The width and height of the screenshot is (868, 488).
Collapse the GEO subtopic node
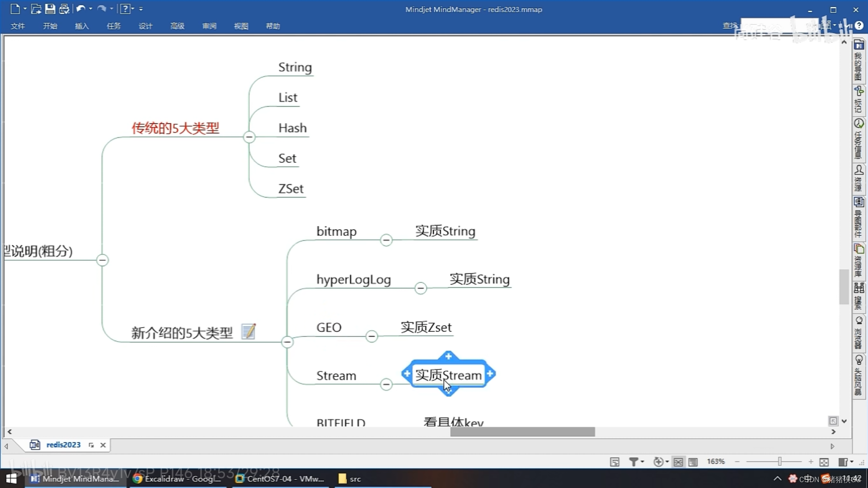point(371,336)
